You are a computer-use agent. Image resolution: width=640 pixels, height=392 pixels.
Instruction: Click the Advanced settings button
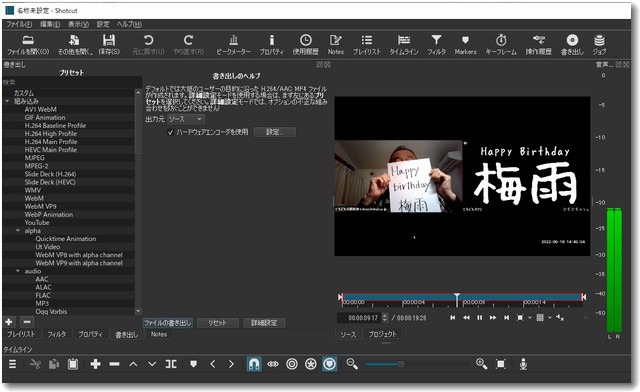coord(264,323)
